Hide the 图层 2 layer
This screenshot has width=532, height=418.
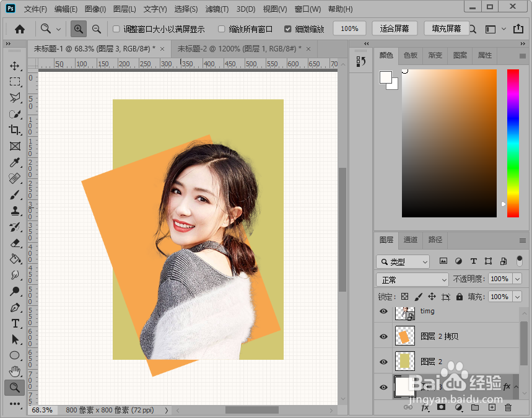click(x=384, y=362)
